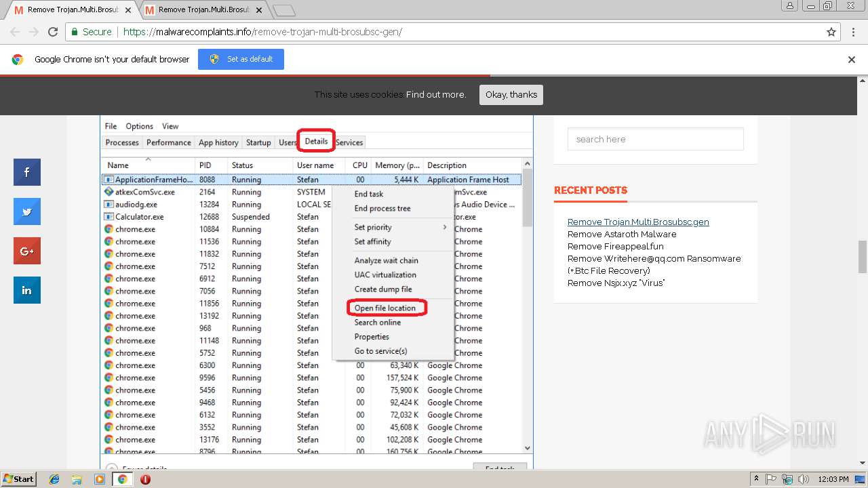Launch Windows Media Player from the taskbar

point(100,479)
